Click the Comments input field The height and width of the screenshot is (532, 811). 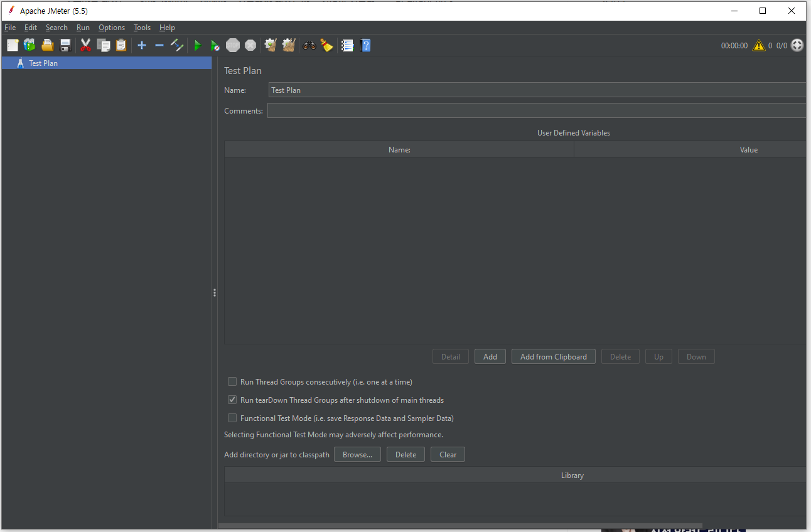(x=537, y=111)
